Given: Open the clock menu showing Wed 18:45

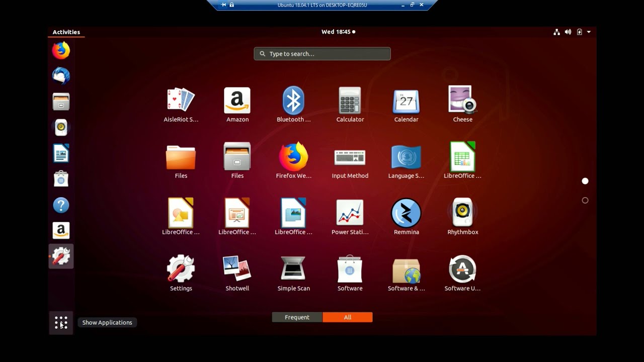Looking at the screenshot, I should click(x=338, y=32).
